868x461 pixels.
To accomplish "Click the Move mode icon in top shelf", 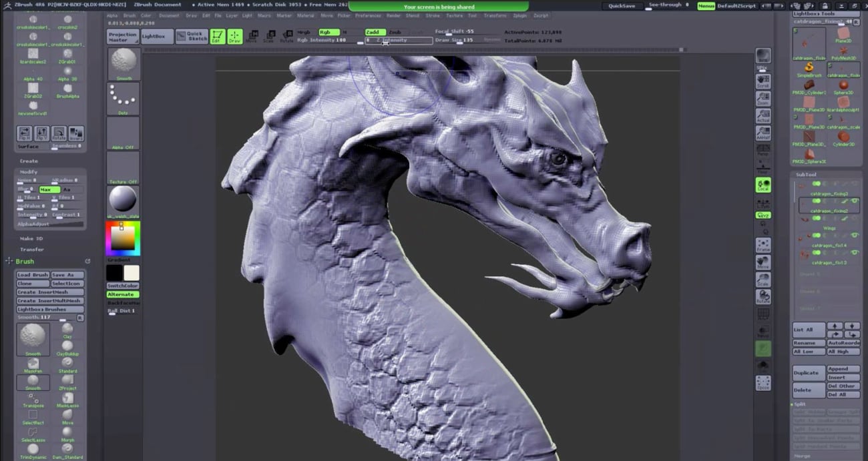I will tap(252, 36).
